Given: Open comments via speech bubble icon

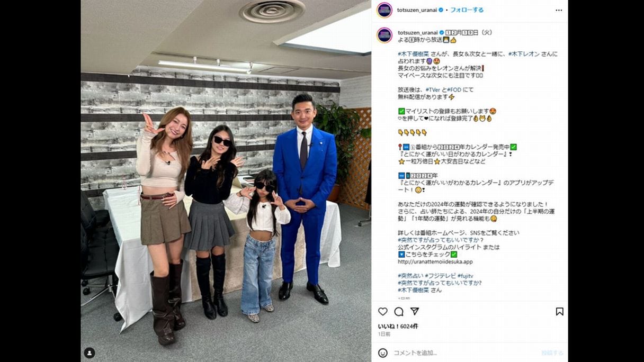Looking at the screenshot, I should pyautogui.click(x=398, y=312).
